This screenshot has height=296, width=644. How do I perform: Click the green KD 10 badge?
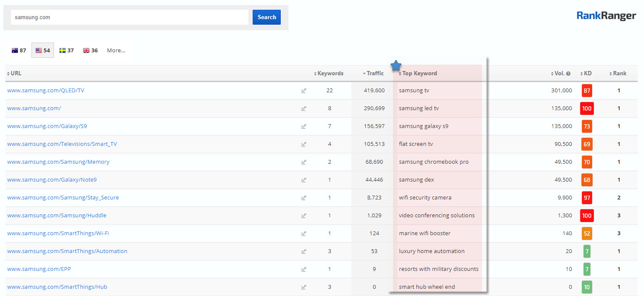[587, 287]
